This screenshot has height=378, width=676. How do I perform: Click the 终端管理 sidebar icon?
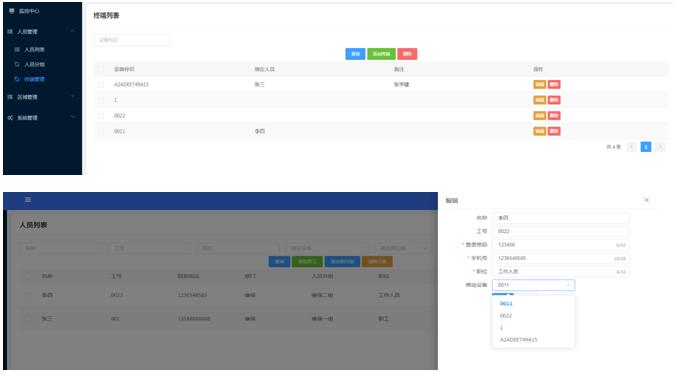pos(17,79)
